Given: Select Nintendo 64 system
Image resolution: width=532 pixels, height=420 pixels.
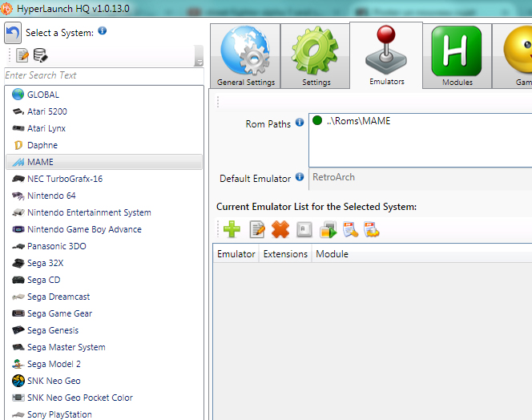Looking at the screenshot, I should (104, 196).
